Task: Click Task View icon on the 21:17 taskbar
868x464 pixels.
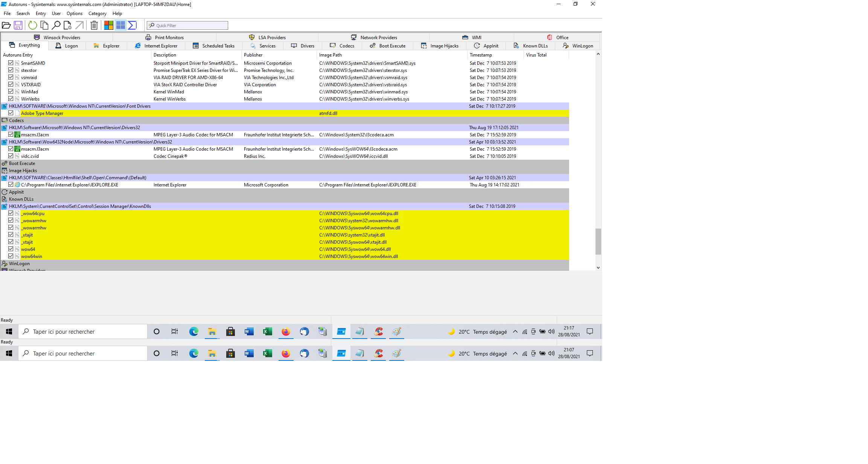Action: point(175,331)
